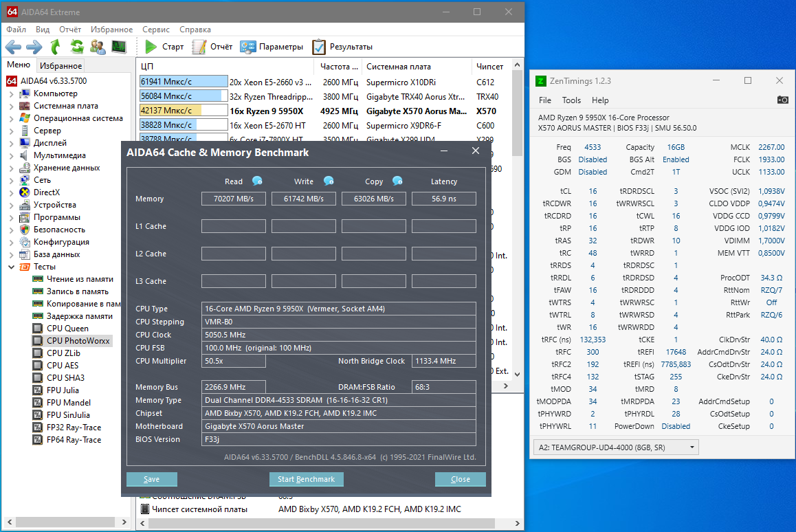Close the benchmark dialog with the X
The image size is (796, 532).
click(x=476, y=151)
